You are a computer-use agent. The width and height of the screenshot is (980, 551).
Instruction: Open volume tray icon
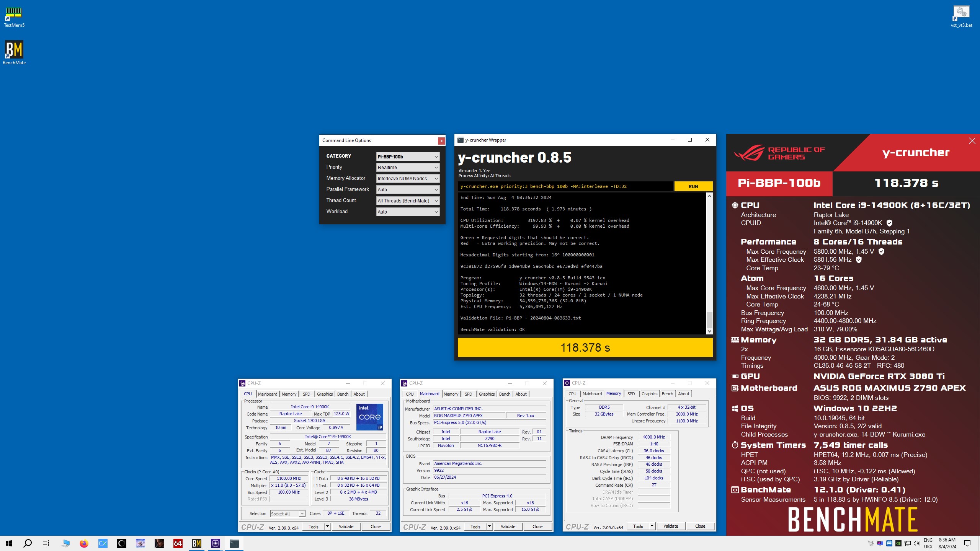click(916, 543)
